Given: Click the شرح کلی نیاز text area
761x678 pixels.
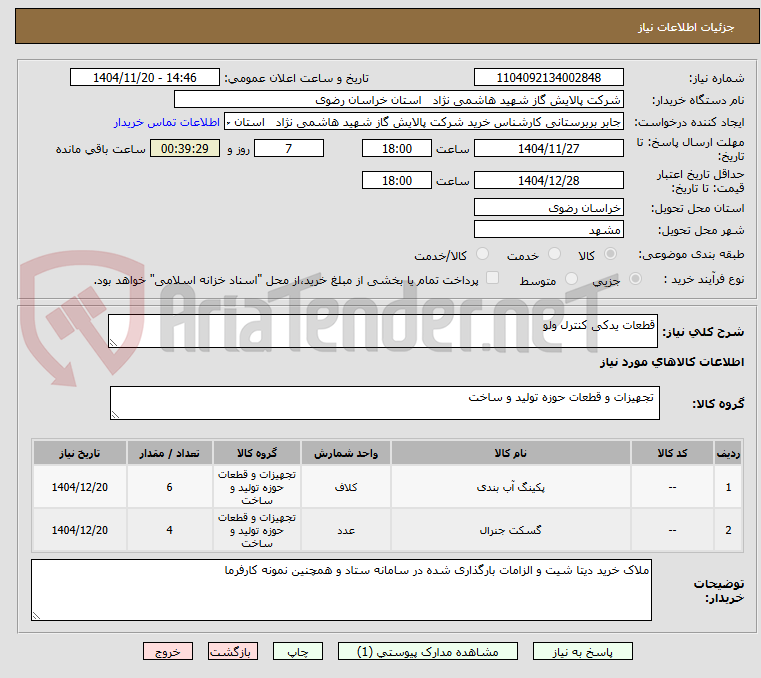Looking at the screenshot, I should pyautogui.click(x=382, y=331).
